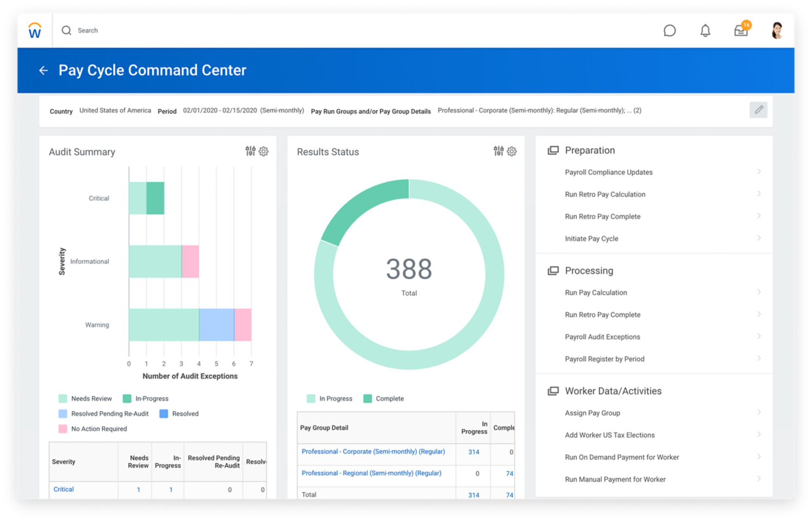812x521 pixels.
Task: Click the pencil edit icon for filters
Action: point(758,110)
